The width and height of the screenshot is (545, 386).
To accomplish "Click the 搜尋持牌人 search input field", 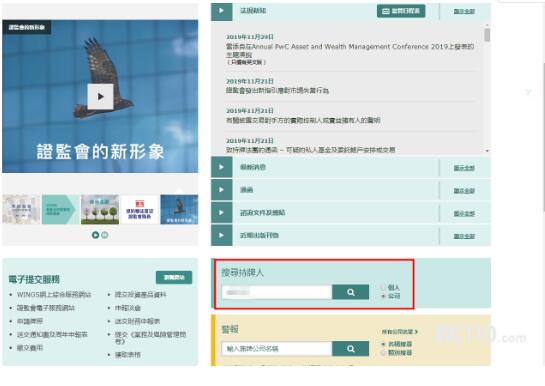I will pos(277,292).
